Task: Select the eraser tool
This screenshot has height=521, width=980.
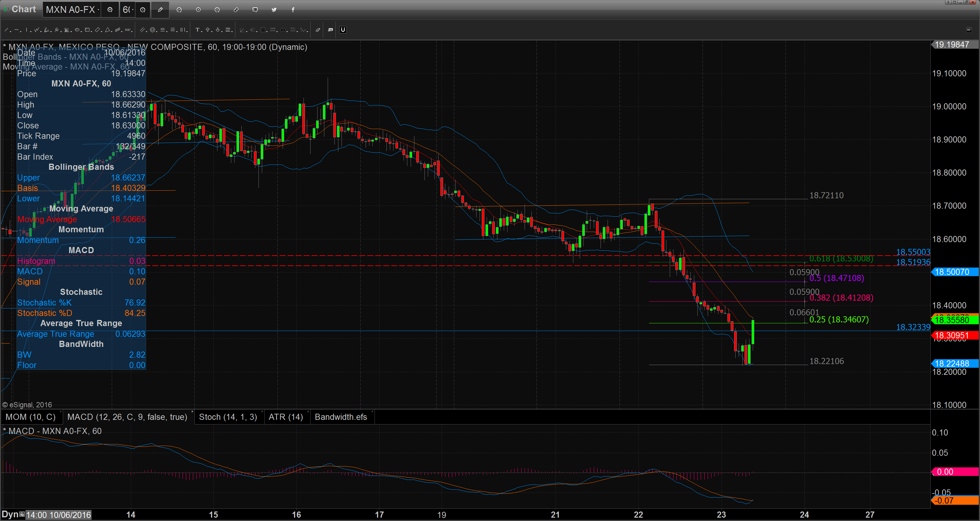Action: point(318,30)
